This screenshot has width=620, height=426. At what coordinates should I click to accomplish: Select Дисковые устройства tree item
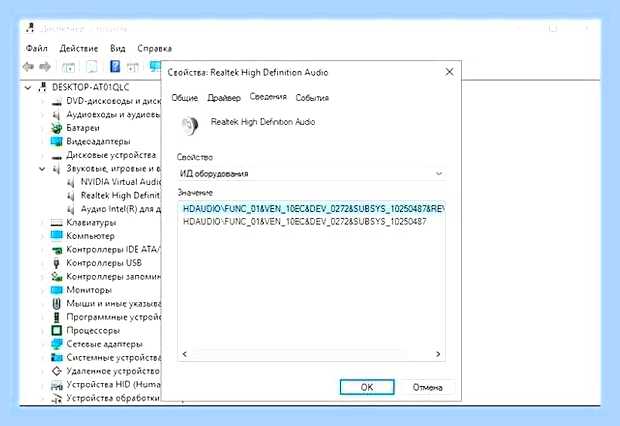coord(111,155)
